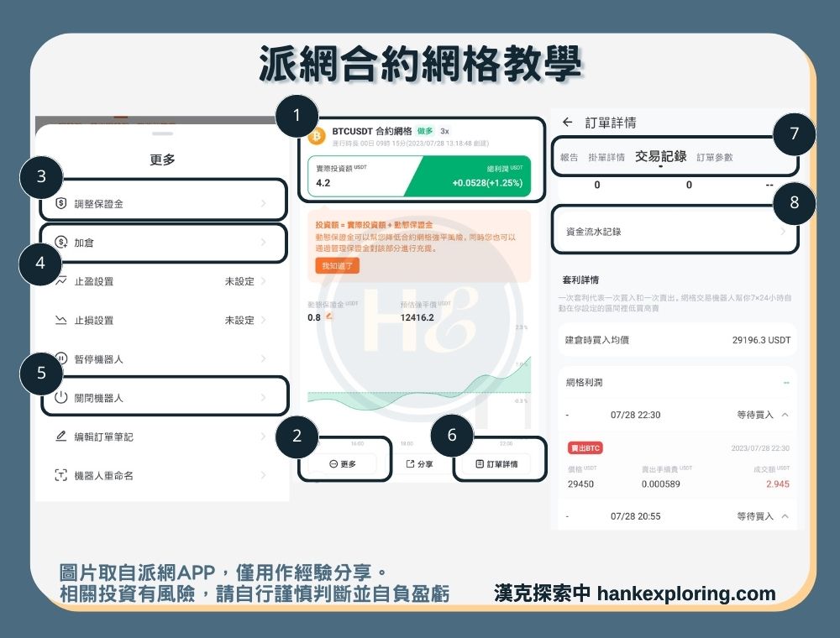The height and width of the screenshot is (638, 840).
Task: Tap the 分享 share button
Action: tap(419, 464)
